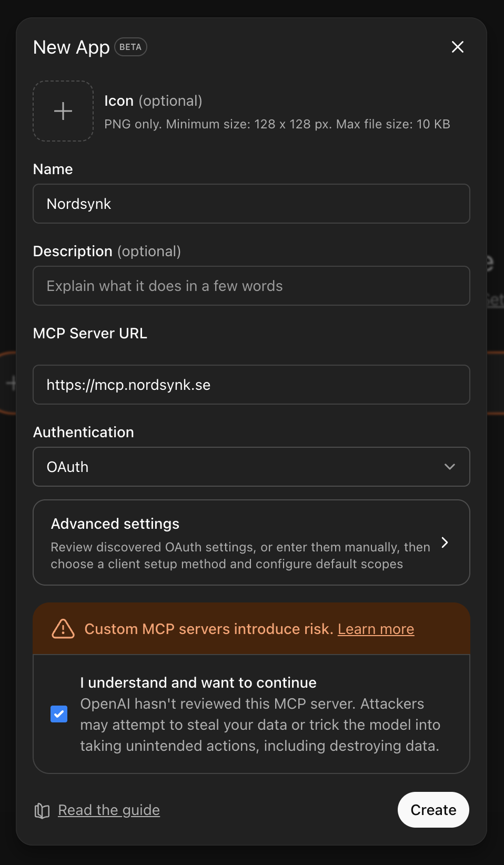Focus the Description input field
The width and height of the screenshot is (504, 865).
[251, 286]
